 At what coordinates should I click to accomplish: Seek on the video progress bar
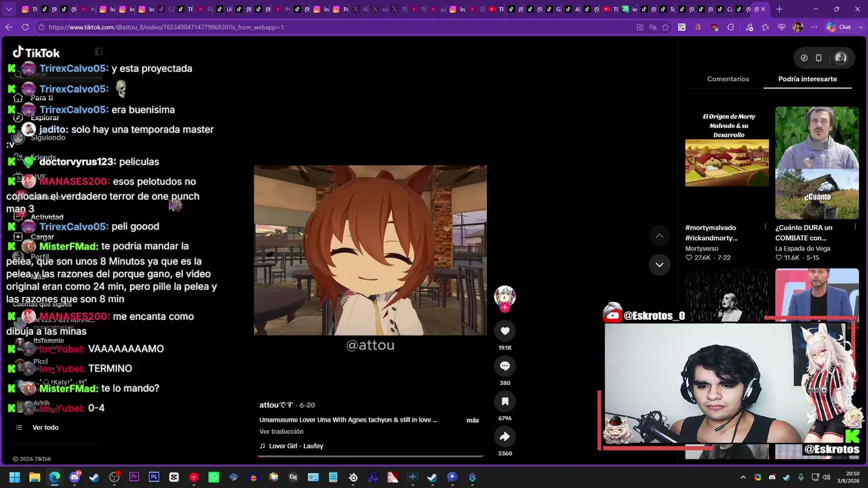[x=370, y=456]
